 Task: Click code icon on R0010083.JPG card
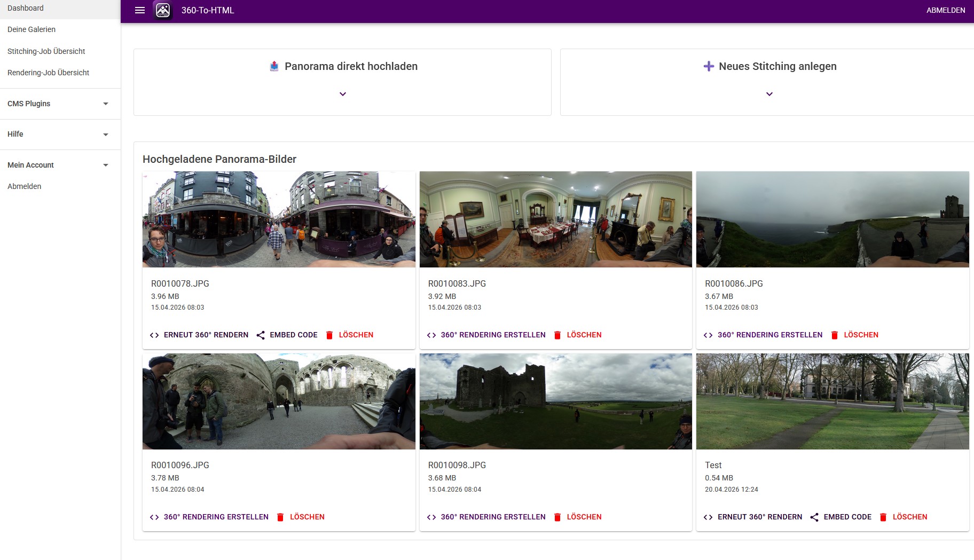(431, 335)
